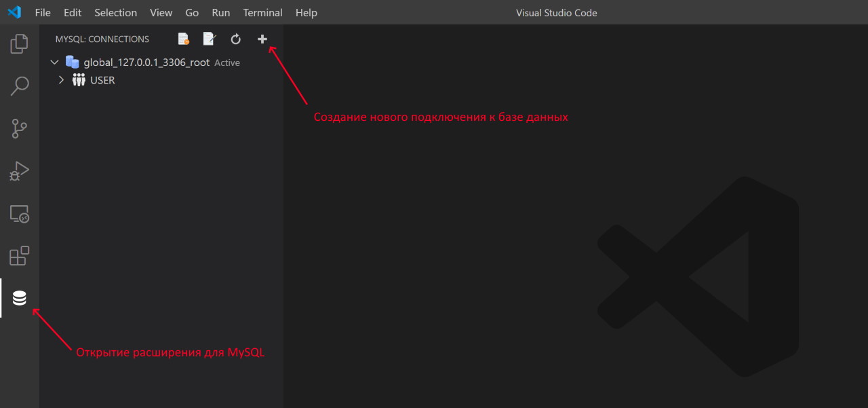Screen dimensions: 868x408
Task: Open the Explorer view in activity bar
Action: click(20, 44)
